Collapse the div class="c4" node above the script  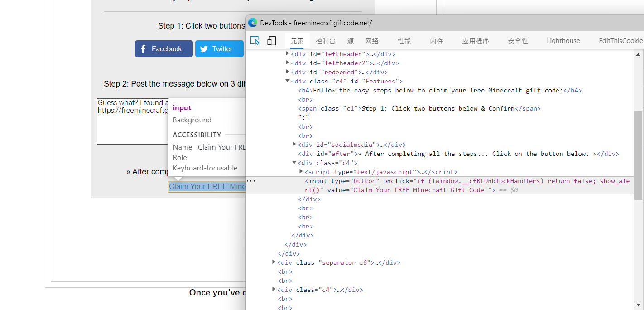[x=294, y=163]
